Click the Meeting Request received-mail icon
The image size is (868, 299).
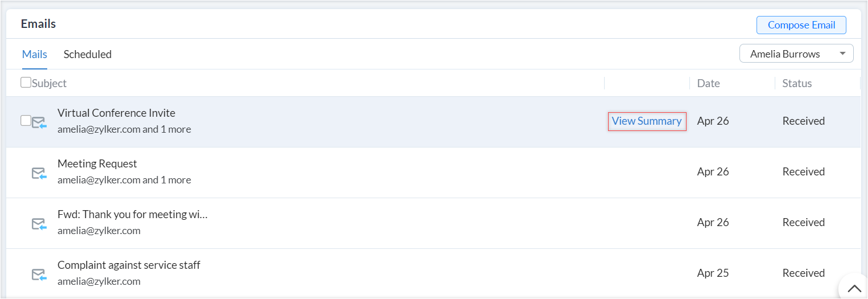pos(39,173)
